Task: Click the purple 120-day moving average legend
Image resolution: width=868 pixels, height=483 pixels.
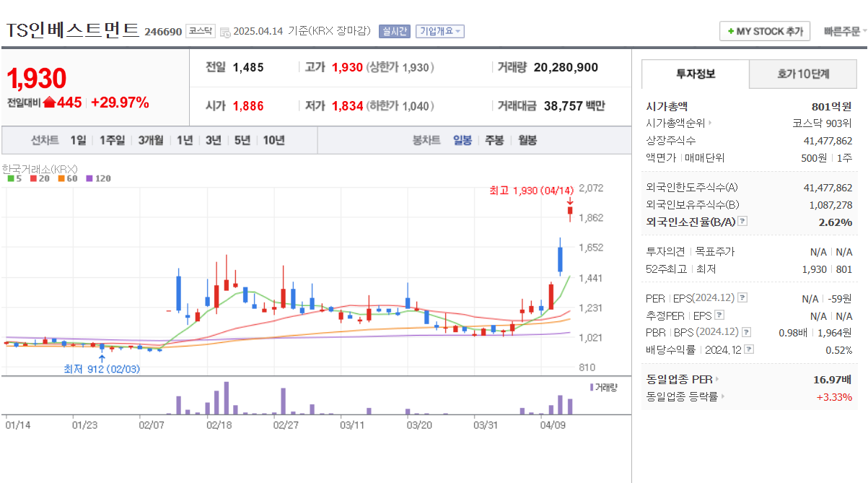Action: 98,178
